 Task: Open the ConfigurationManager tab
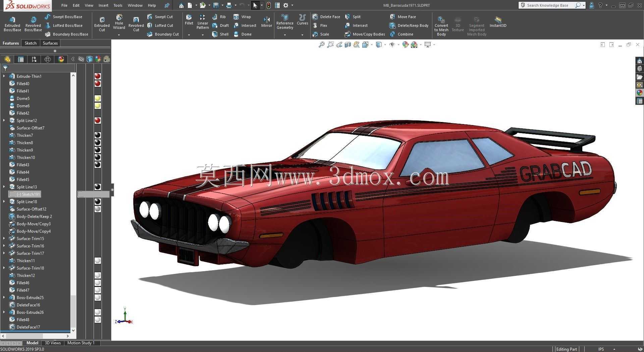pyautogui.click(x=34, y=59)
